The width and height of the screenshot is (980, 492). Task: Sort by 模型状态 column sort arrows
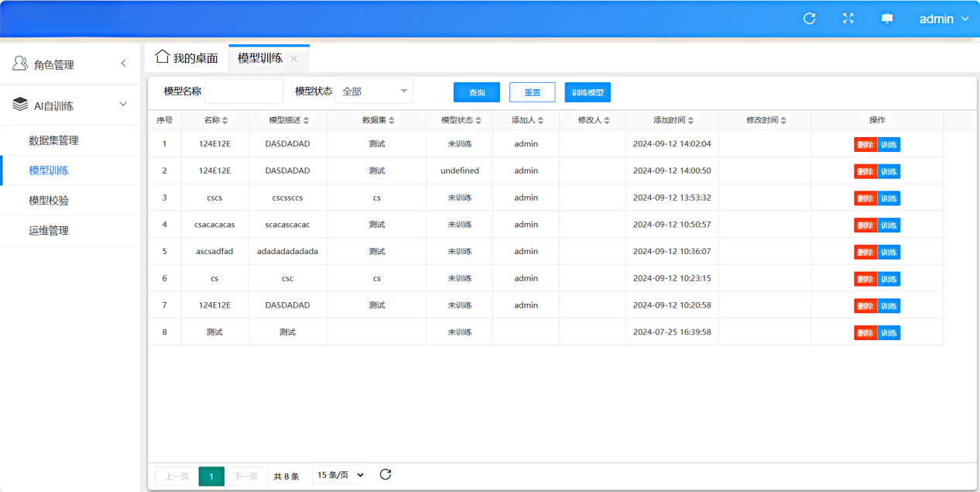(479, 121)
